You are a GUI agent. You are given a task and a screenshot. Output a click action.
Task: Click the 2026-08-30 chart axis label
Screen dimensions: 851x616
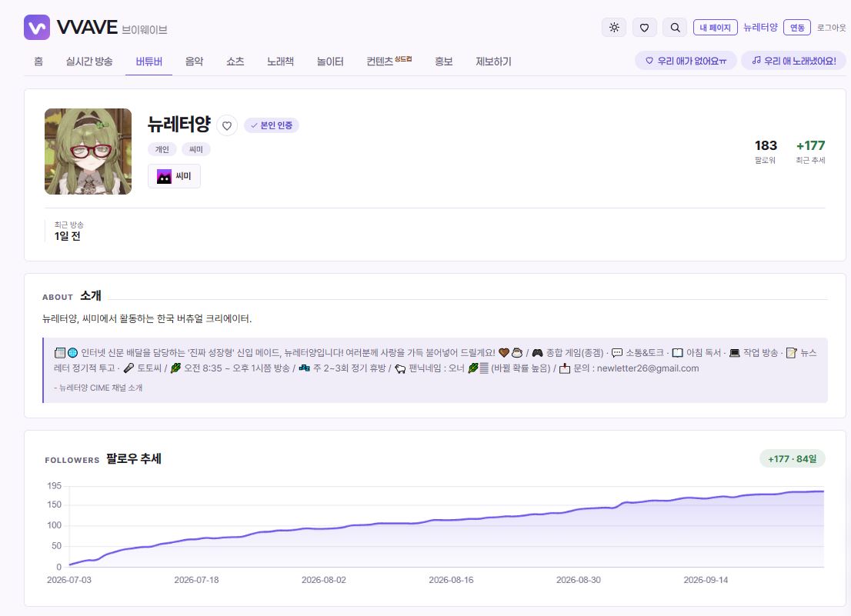click(x=579, y=580)
